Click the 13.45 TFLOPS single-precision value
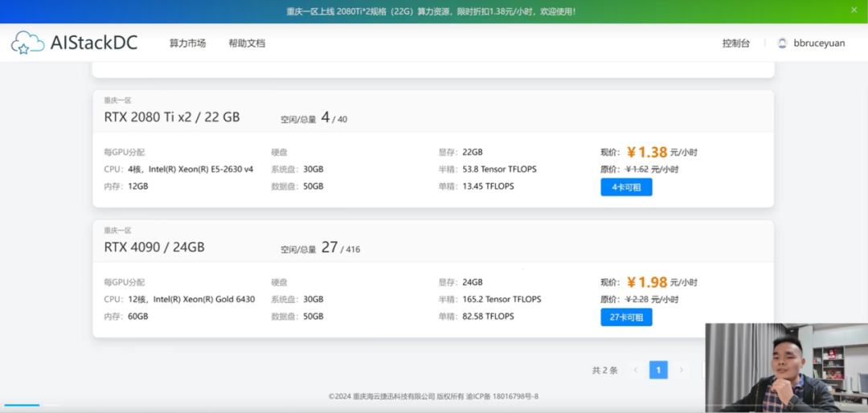The width and height of the screenshot is (868, 413). (x=489, y=186)
